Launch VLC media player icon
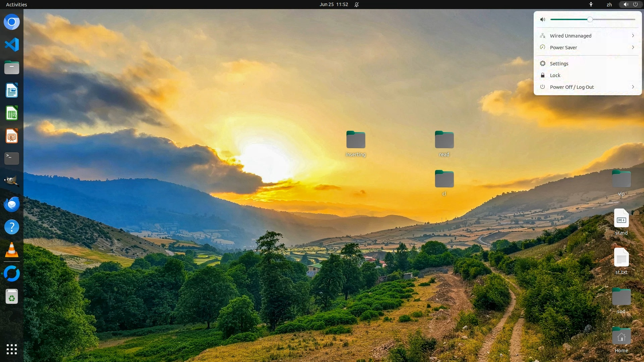The image size is (644, 362). pyautogui.click(x=12, y=250)
